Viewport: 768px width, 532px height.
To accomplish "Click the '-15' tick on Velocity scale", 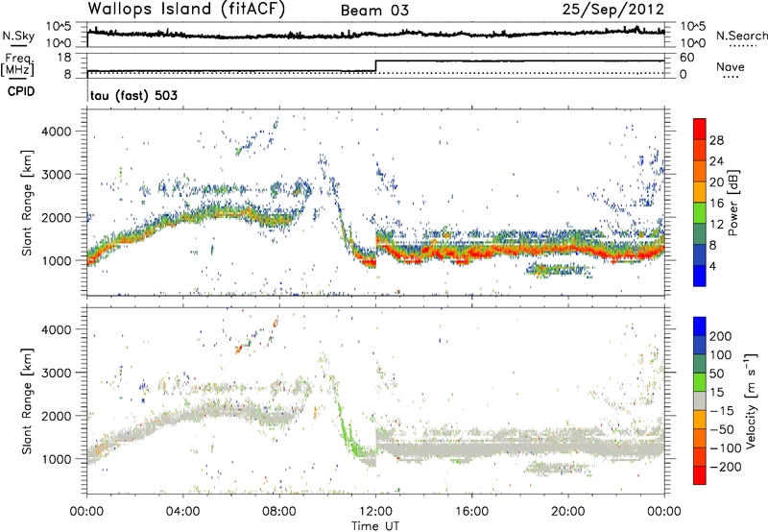I will (x=722, y=411).
